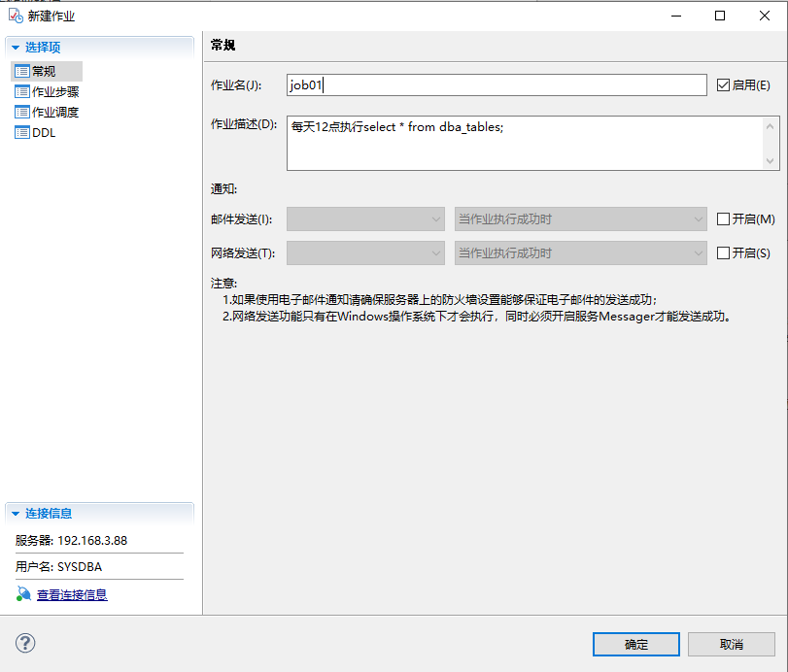This screenshot has height=672, width=788.
Task: Click the description scrollbar down arrow
Action: coord(770,161)
